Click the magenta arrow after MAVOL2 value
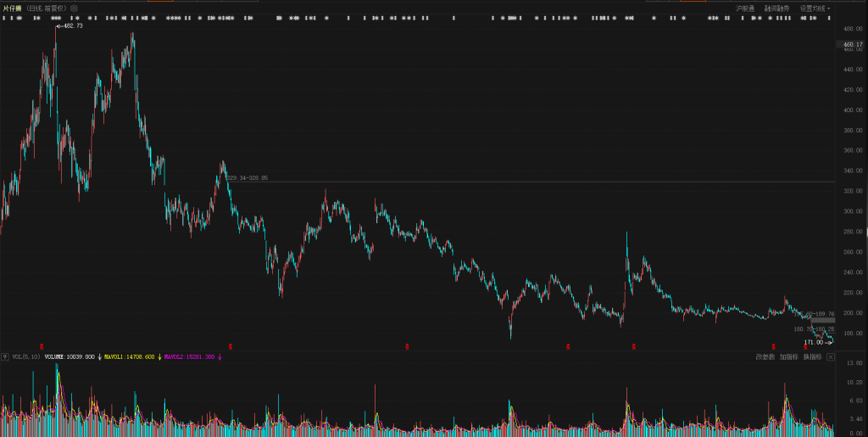This screenshot has width=868, height=437. [x=220, y=357]
